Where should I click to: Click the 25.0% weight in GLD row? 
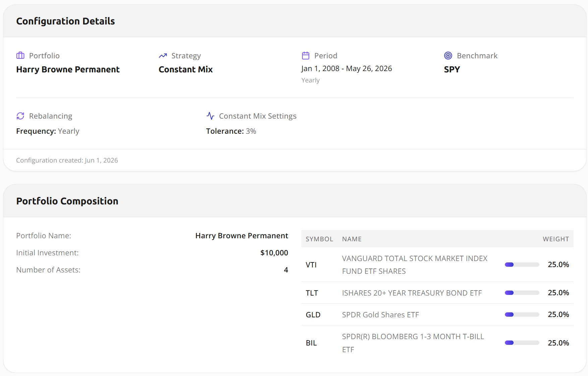click(x=558, y=315)
